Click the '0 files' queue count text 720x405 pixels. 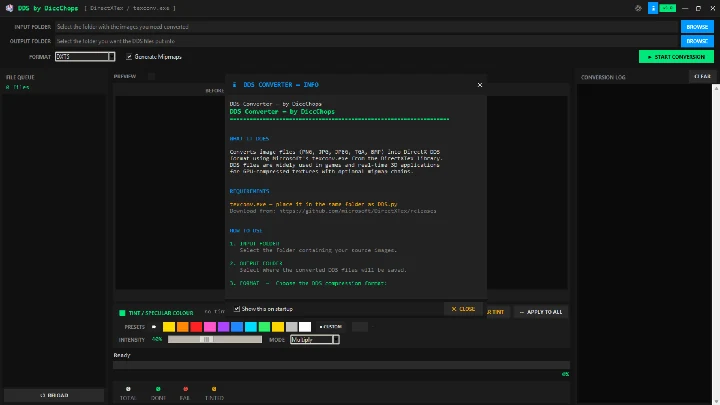(x=17, y=87)
